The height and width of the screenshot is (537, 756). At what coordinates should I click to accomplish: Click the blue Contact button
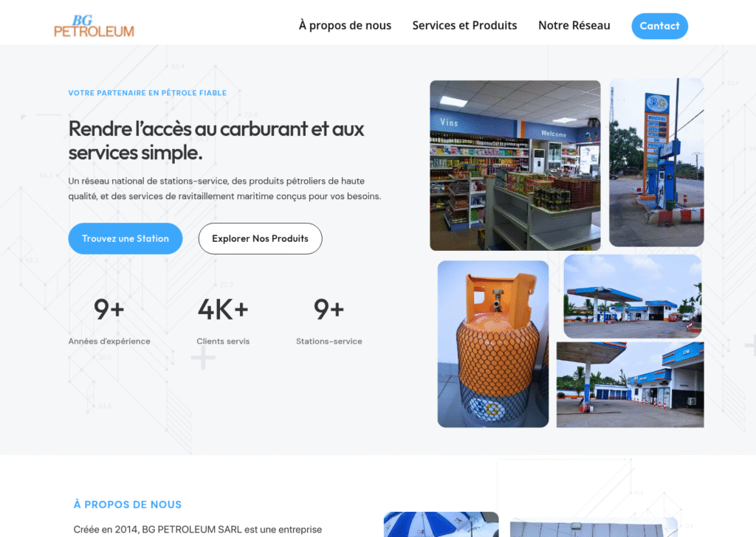click(659, 26)
